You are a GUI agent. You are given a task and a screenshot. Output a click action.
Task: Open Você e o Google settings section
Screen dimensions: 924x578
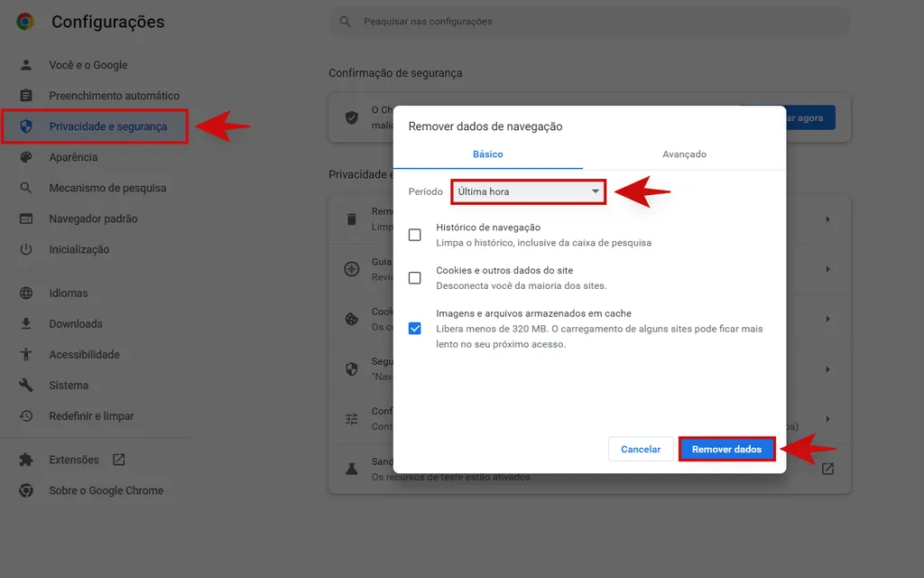click(x=88, y=65)
